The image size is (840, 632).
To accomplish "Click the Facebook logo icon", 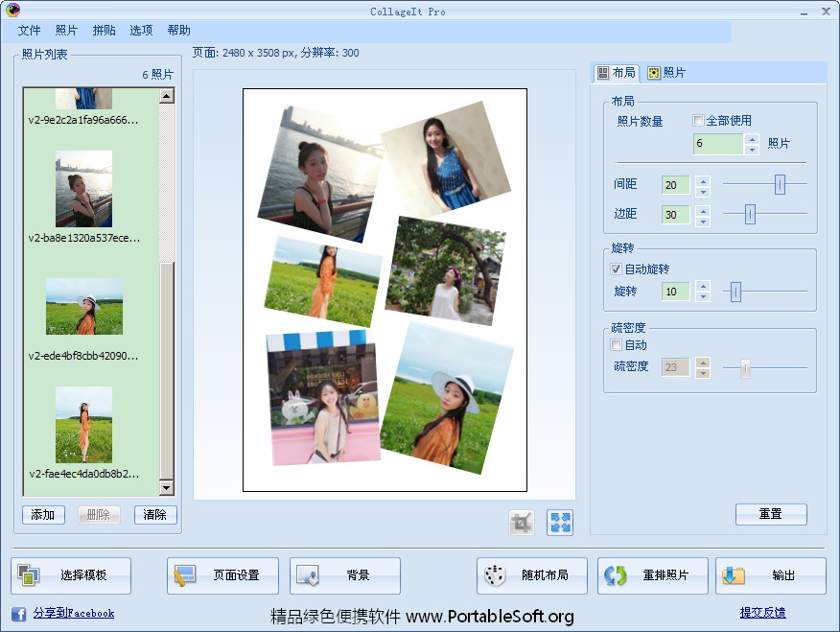I will (19, 614).
